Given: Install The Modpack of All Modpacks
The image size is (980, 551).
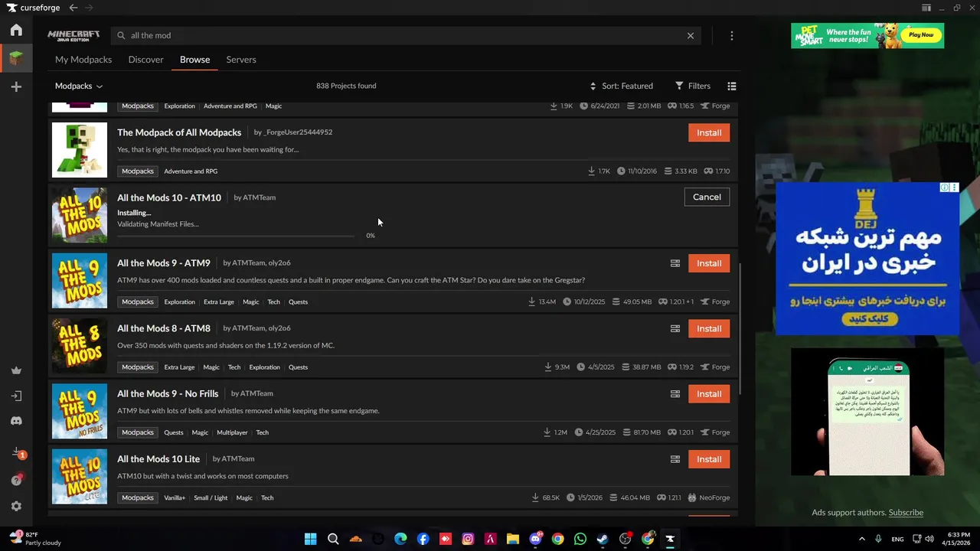Looking at the screenshot, I should click(709, 132).
